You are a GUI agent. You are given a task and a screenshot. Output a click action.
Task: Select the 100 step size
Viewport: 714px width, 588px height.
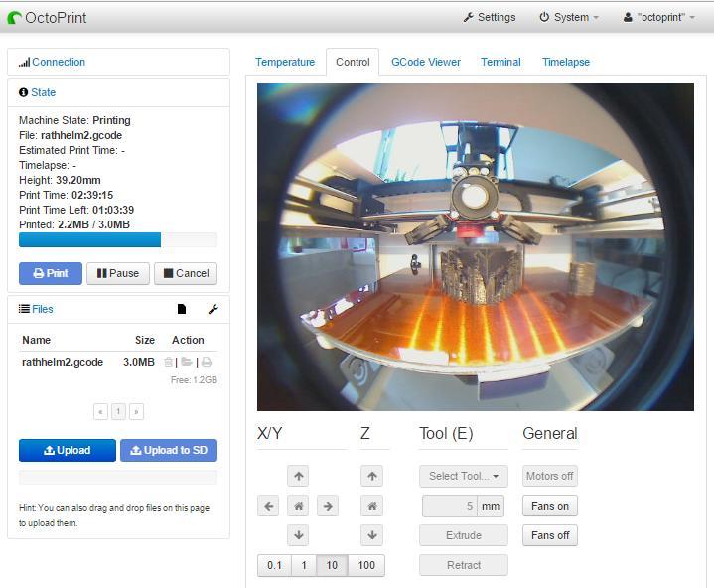pyautogui.click(x=366, y=565)
